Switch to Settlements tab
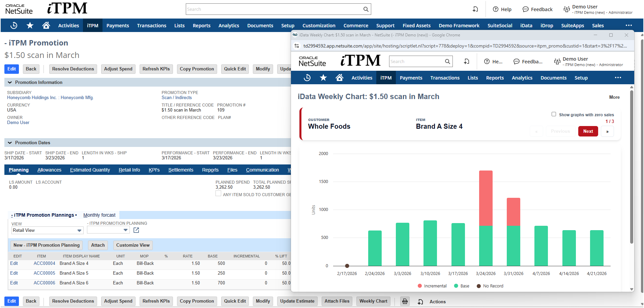This screenshot has width=644, height=308. (181, 170)
